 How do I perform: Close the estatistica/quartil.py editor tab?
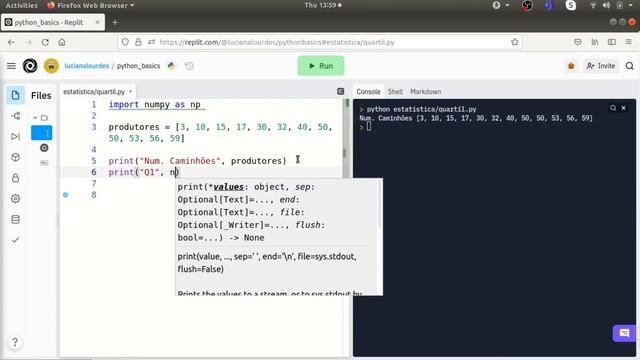click(131, 91)
